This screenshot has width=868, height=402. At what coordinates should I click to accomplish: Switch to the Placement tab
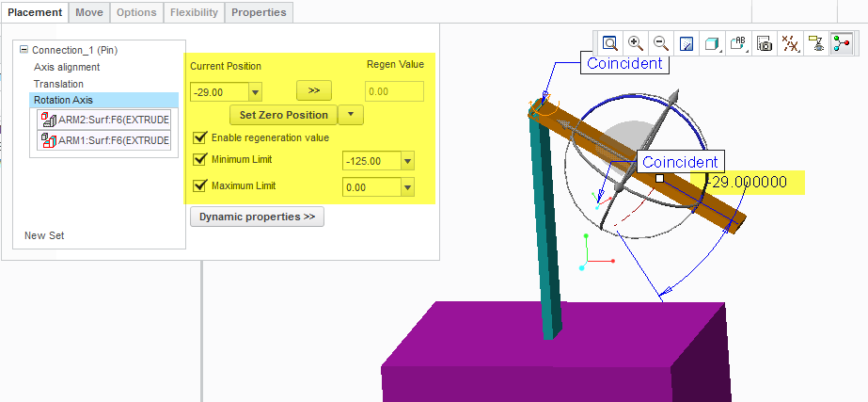(x=35, y=12)
